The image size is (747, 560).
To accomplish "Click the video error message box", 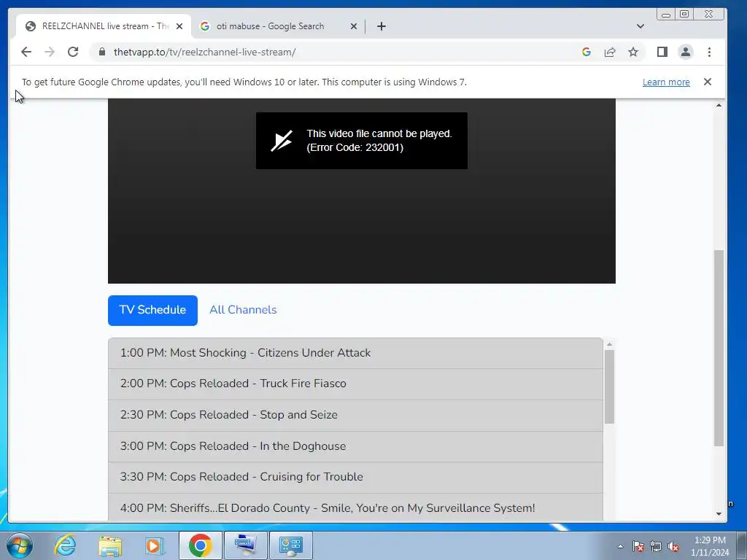I will pos(362,141).
